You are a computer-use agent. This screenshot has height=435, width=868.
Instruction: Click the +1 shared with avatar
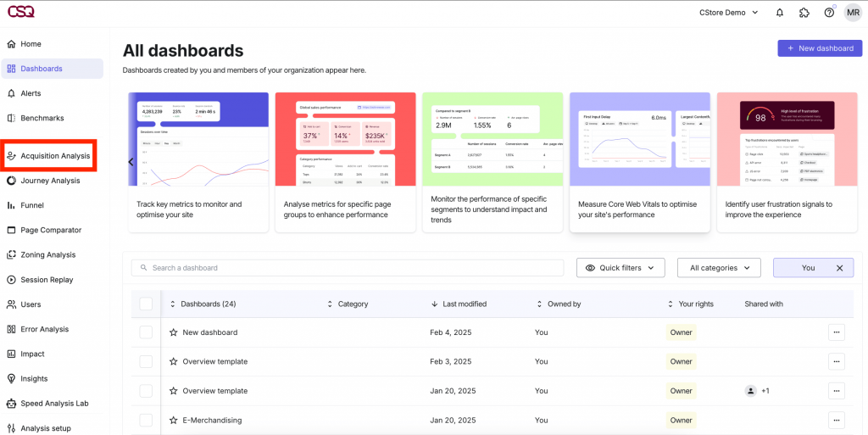click(x=757, y=391)
